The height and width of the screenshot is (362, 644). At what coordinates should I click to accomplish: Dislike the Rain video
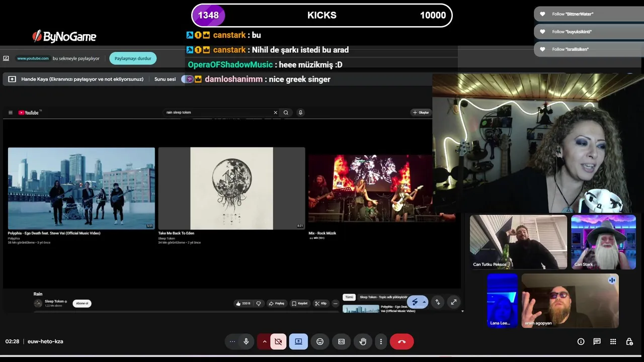[259, 303]
